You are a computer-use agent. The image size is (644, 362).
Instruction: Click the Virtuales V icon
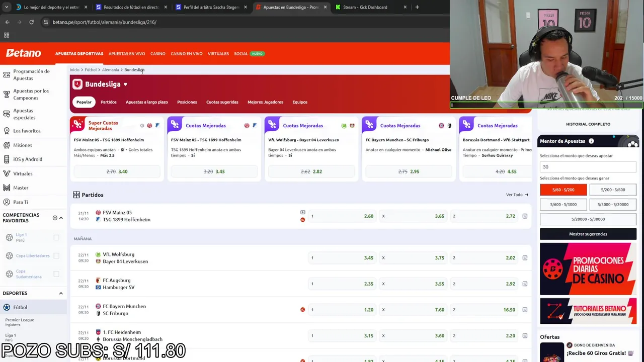point(7,173)
